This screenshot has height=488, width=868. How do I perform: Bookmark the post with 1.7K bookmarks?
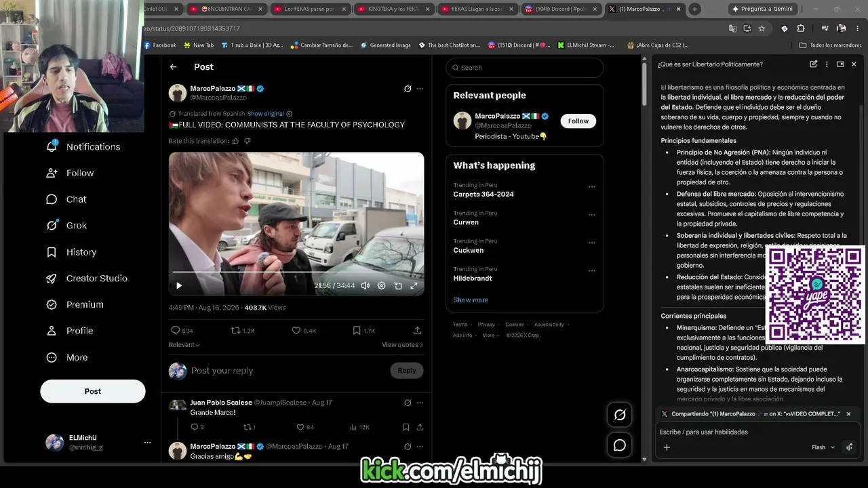pyautogui.click(x=363, y=331)
